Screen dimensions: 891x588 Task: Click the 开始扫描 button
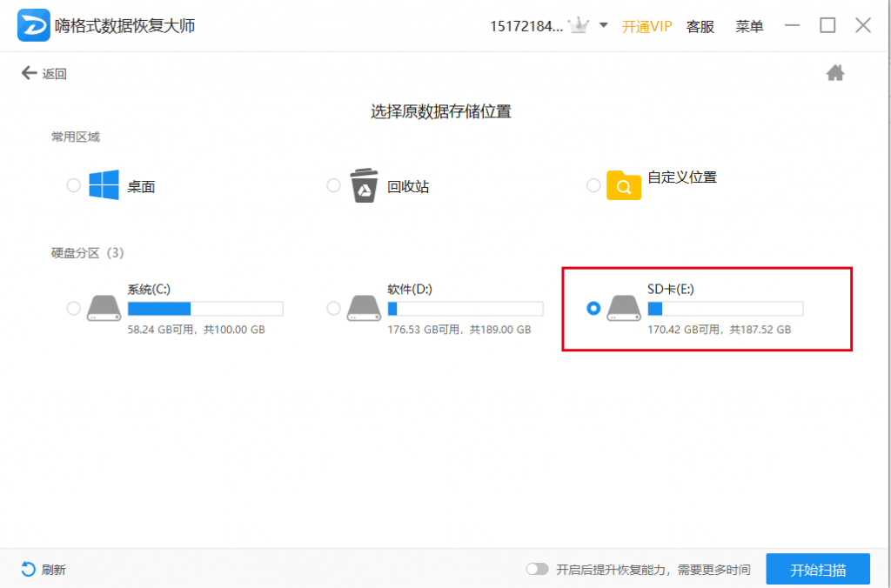(x=818, y=569)
